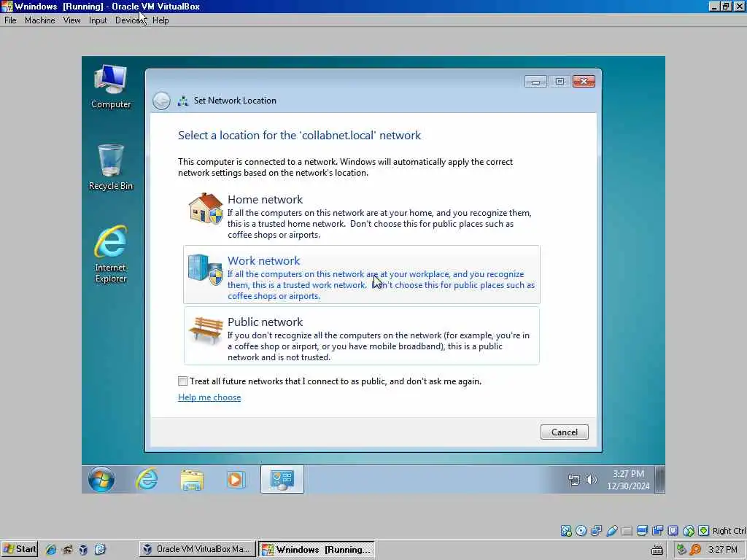Choose the Public network title

(x=265, y=322)
